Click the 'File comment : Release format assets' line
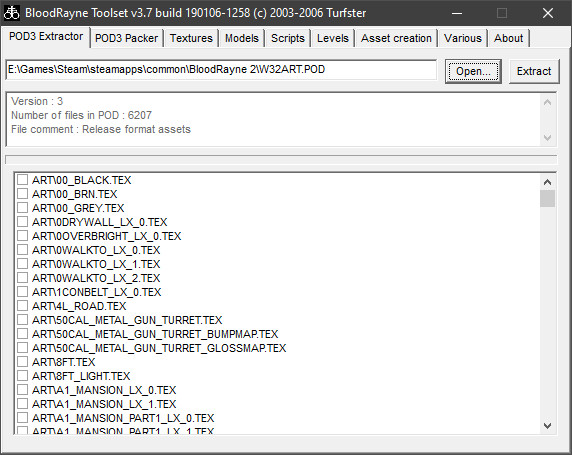The image size is (572, 455). (x=101, y=129)
